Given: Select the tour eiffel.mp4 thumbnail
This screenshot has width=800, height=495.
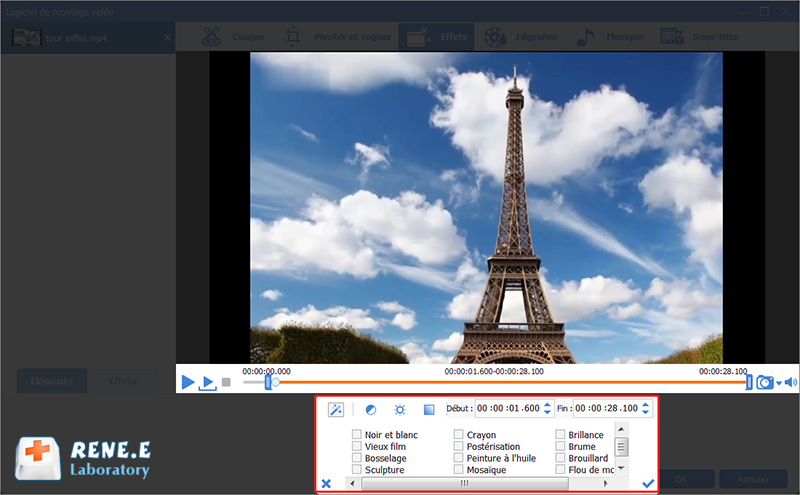Looking at the screenshot, I should click(27, 38).
